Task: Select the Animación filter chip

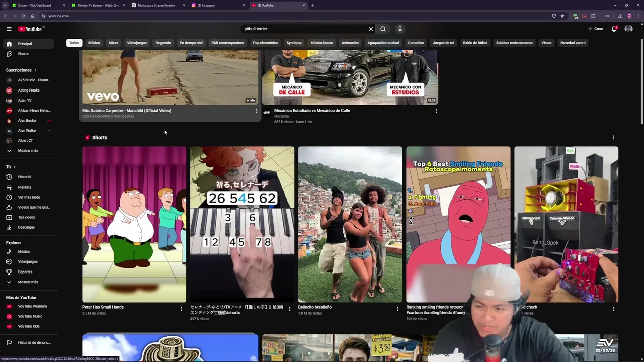Action: (x=350, y=43)
